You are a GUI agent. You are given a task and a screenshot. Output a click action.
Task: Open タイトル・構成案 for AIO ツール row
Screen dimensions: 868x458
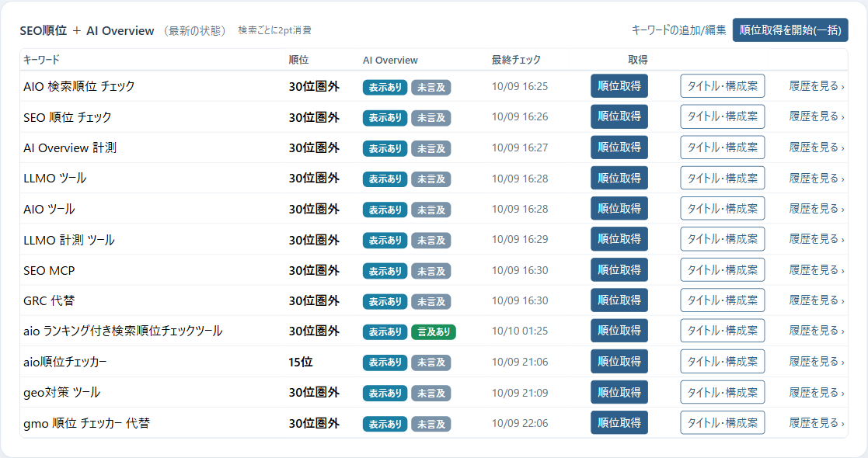[723, 209]
